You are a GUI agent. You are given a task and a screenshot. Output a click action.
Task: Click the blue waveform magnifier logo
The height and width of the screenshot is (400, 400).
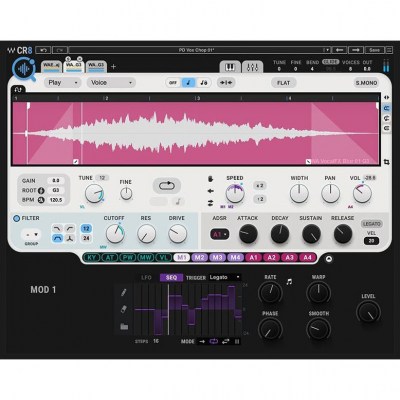[x=24, y=69]
